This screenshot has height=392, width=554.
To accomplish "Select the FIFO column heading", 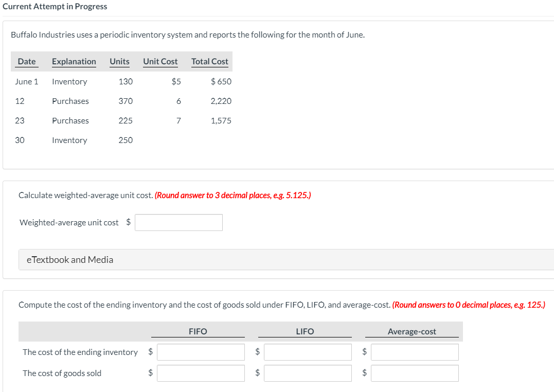I will [x=198, y=331].
